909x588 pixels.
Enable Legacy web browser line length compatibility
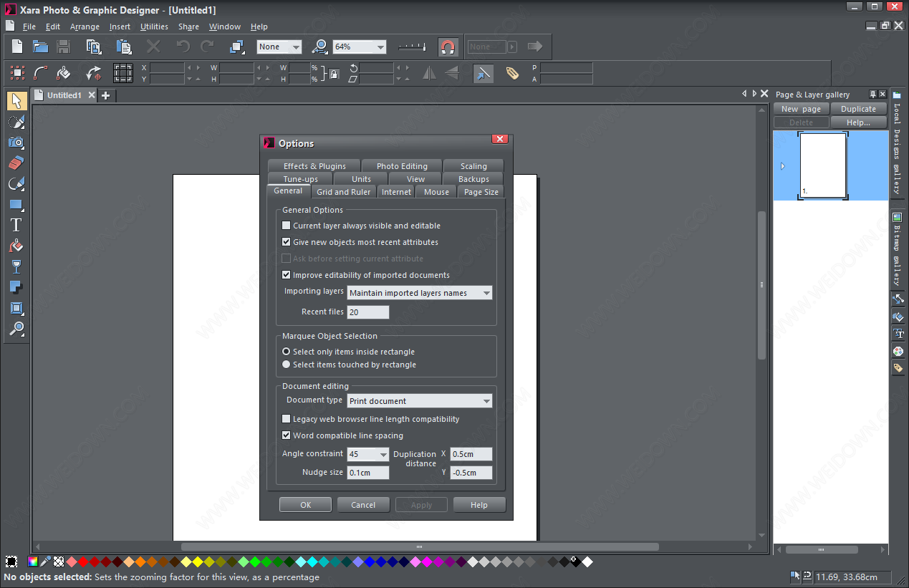pyautogui.click(x=287, y=419)
